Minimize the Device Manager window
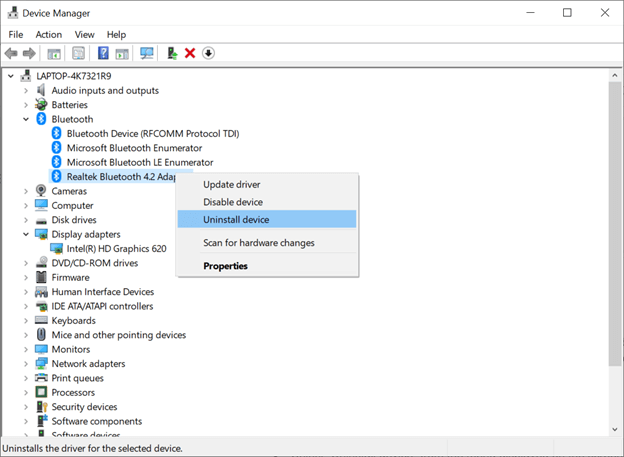Image resolution: width=624 pixels, height=457 pixels. (x=530, y=13)
